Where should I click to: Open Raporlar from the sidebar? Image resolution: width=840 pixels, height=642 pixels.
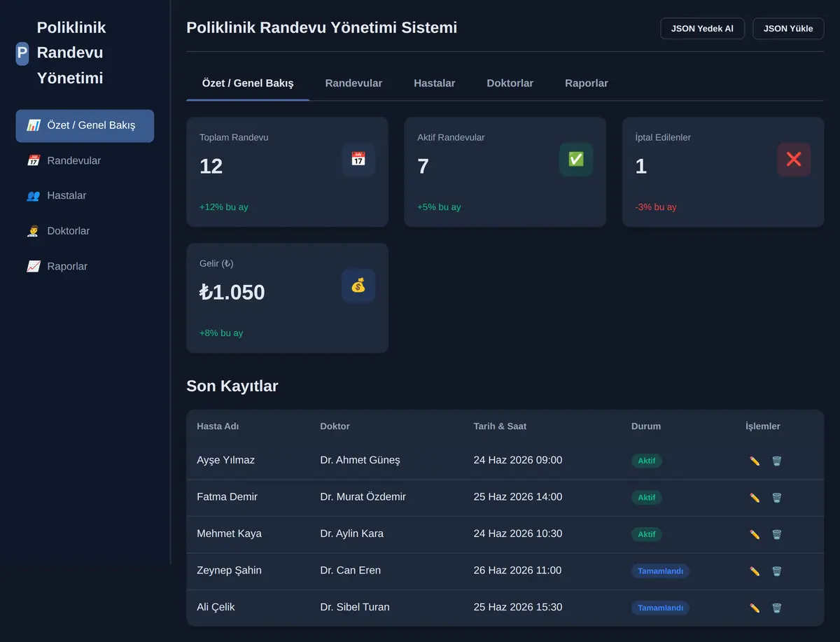click(85, 267)
